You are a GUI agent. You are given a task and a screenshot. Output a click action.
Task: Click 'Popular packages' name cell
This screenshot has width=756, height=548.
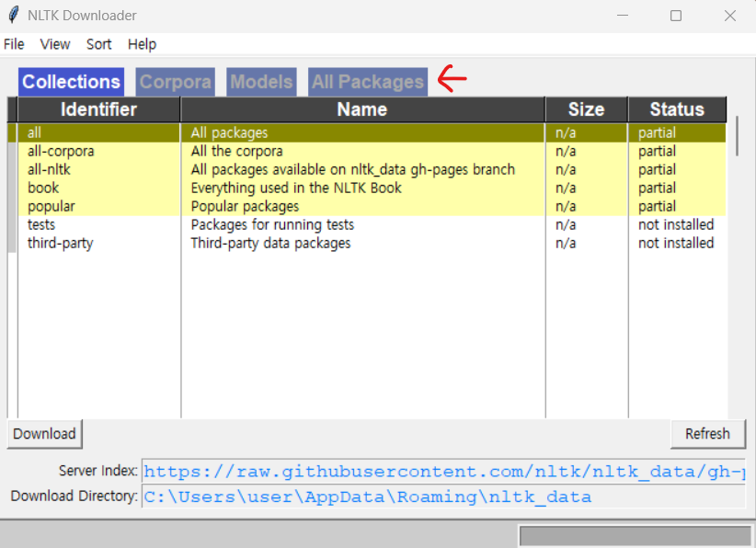point(245,206)
